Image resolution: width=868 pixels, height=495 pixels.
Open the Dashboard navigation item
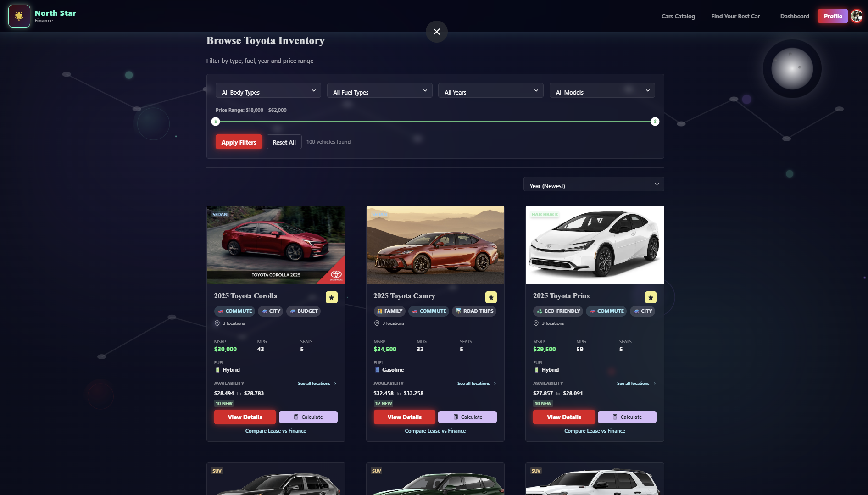pyautogui.click(x=795, y=16)
